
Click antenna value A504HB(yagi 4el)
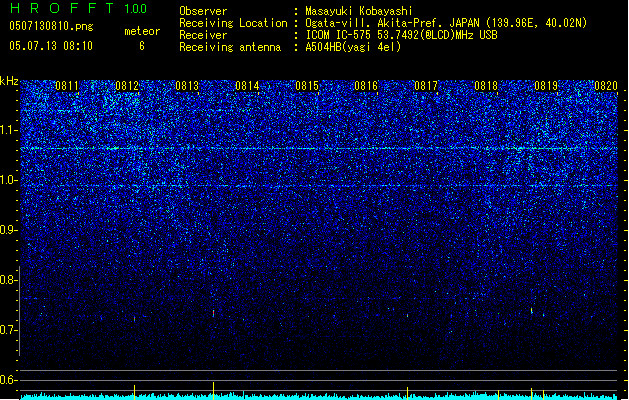click(x=353, y=47)
